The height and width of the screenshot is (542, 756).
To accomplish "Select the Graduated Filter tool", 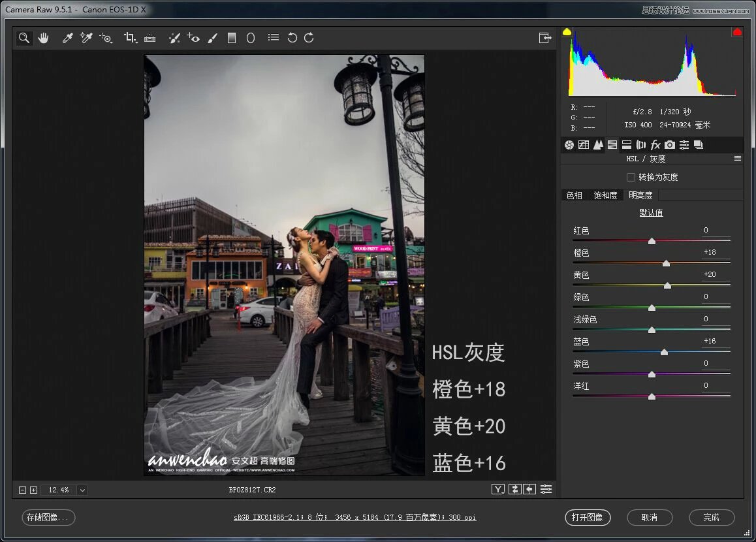I will click(x=232, y=38).
